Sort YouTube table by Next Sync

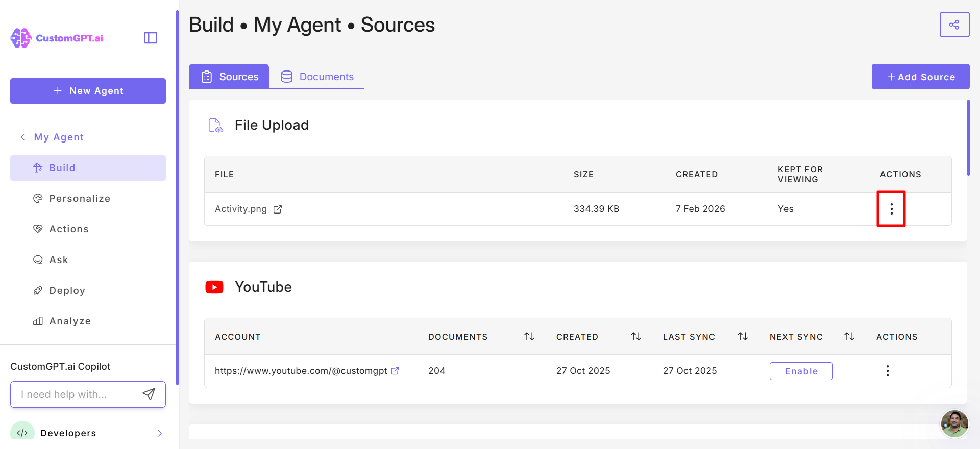tap(849, 336)
